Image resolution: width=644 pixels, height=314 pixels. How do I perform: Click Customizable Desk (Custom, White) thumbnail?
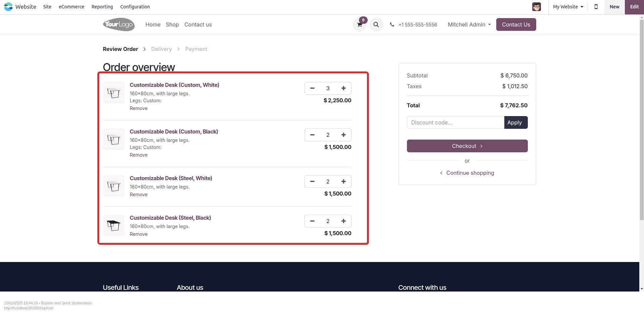pos(114,93)
